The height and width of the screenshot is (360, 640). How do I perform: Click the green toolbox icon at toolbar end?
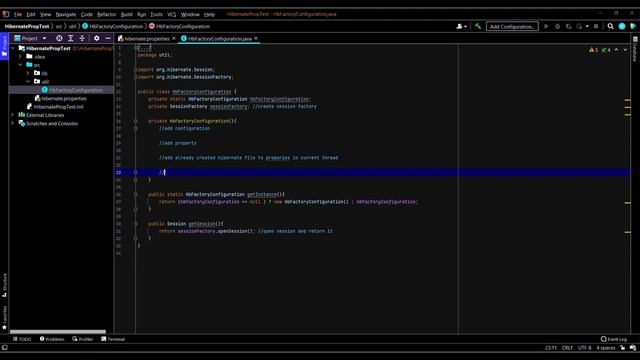tap(633, 26)
